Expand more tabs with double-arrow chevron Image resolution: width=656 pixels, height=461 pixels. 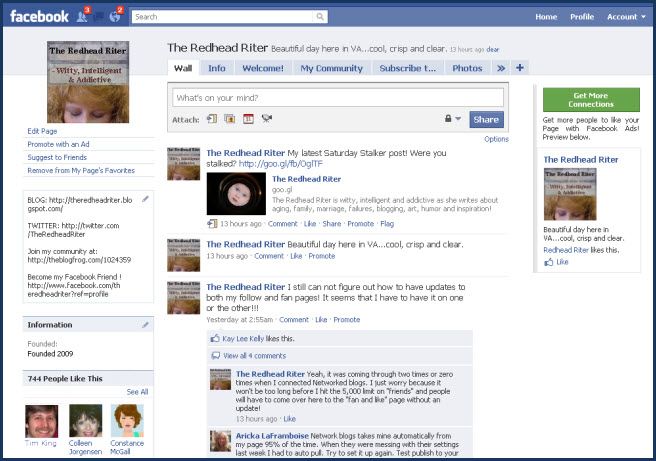[501, 68]
